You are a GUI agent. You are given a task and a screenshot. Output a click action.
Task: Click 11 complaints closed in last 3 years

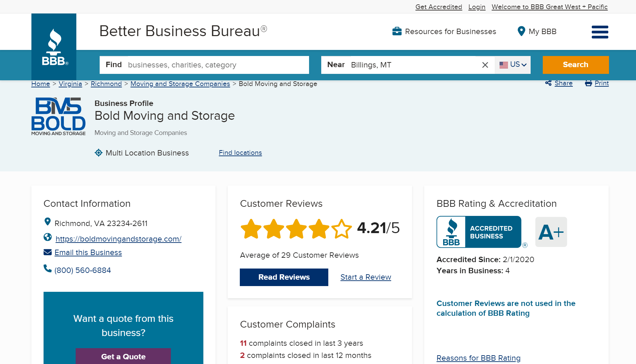301,343
